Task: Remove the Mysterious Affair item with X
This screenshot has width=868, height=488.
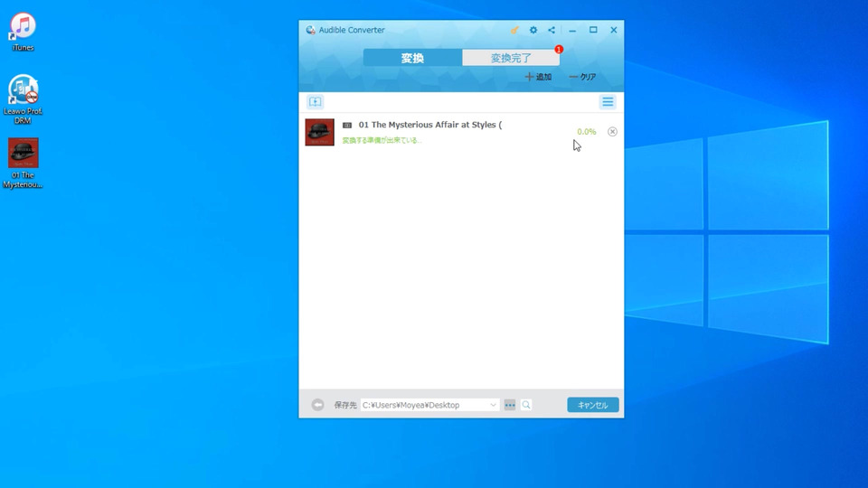Action: [612, 132]
